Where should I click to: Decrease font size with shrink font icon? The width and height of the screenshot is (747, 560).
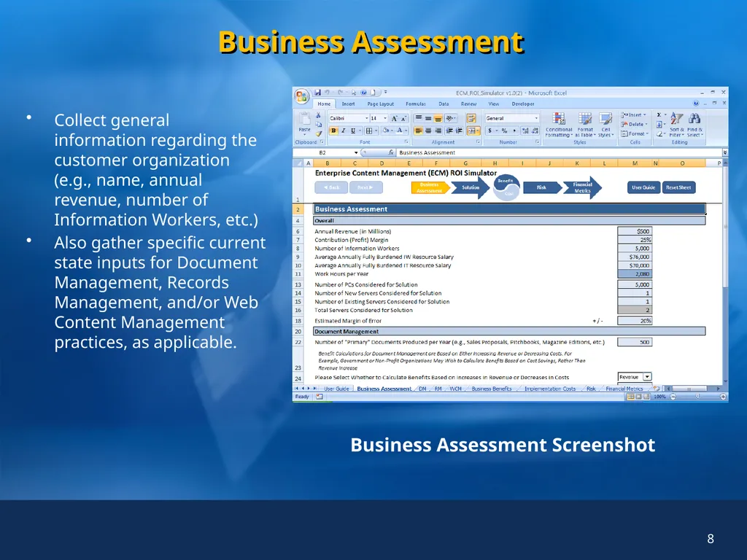pos(403,118)
